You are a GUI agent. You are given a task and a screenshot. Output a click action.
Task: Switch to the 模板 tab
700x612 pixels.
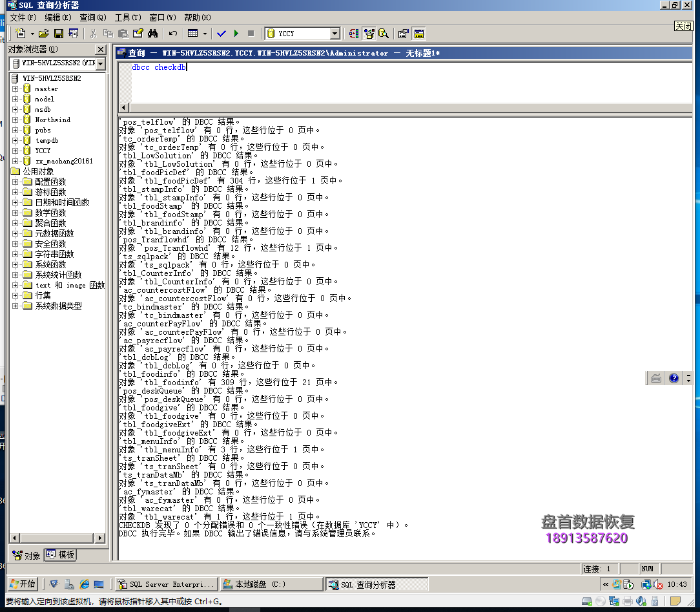61,554
